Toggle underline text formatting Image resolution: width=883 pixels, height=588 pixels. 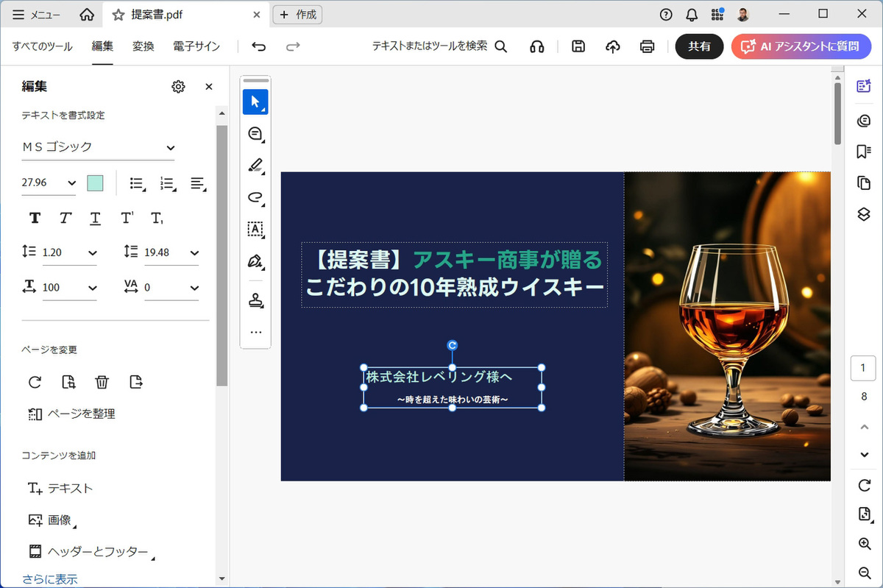pyautogui.click(x=96, y=218)
